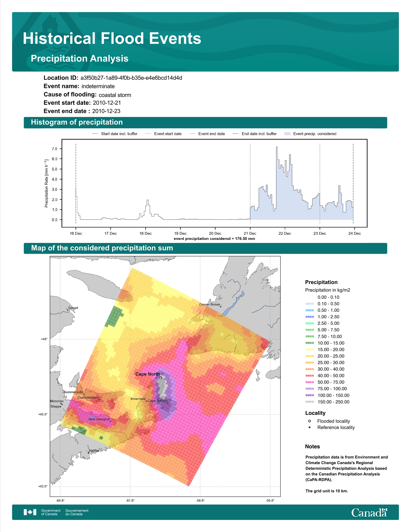Click the Event end date legend entry
Screen dimensions: 411x532
click(207, 134)
